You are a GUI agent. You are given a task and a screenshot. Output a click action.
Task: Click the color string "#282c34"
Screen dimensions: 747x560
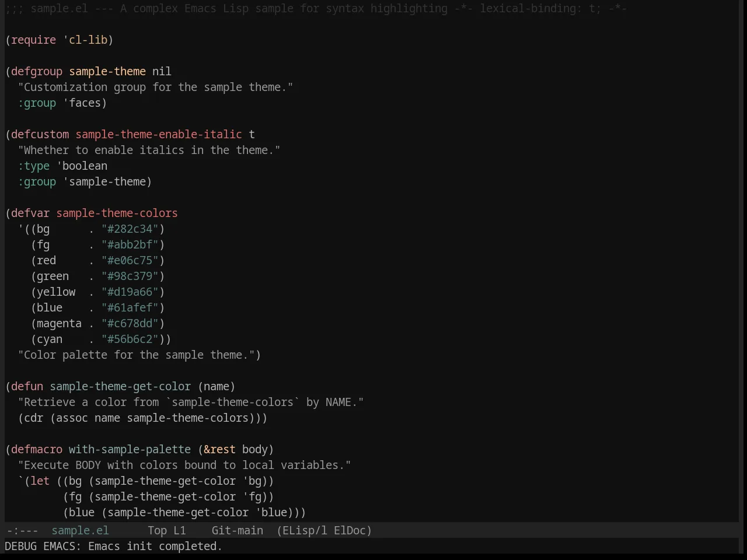pyautogui.click(x=130, y=229)
